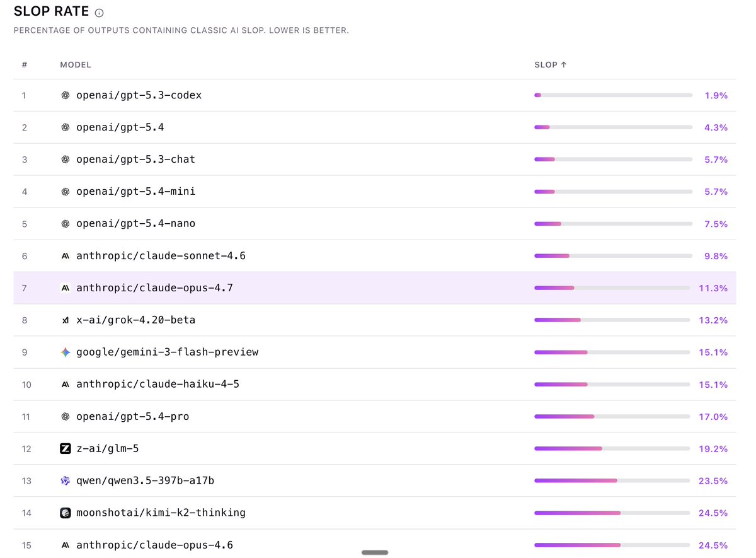This screenshot has width=756, height=558.
Task: Click the SLOP RATE heading
Action: pos(52,13)
